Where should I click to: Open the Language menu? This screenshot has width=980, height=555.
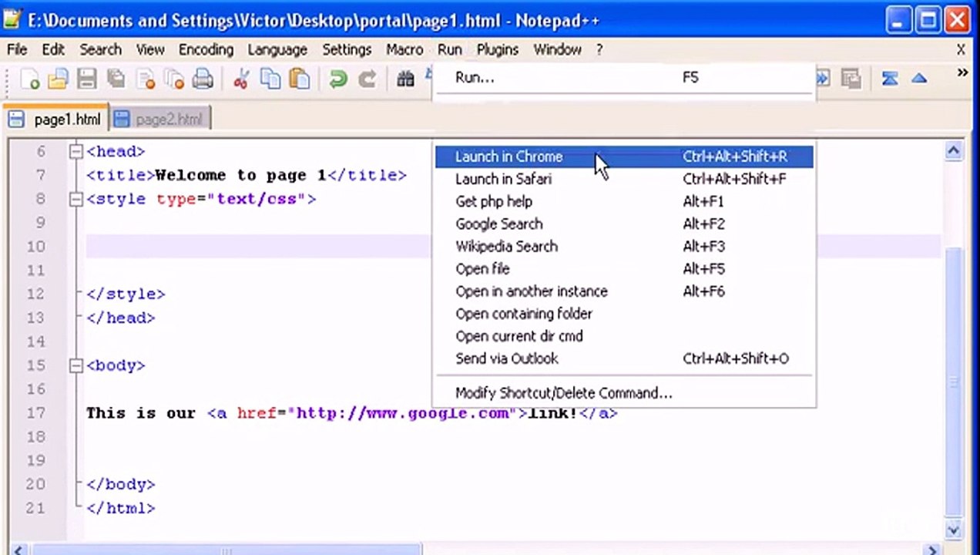pyautogui.click(x=277, y=49)
